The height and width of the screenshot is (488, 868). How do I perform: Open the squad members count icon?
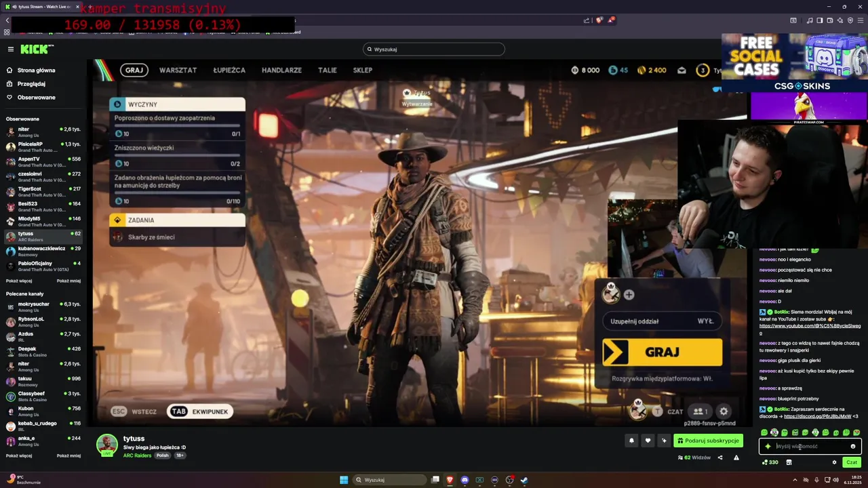pos(699,411)
